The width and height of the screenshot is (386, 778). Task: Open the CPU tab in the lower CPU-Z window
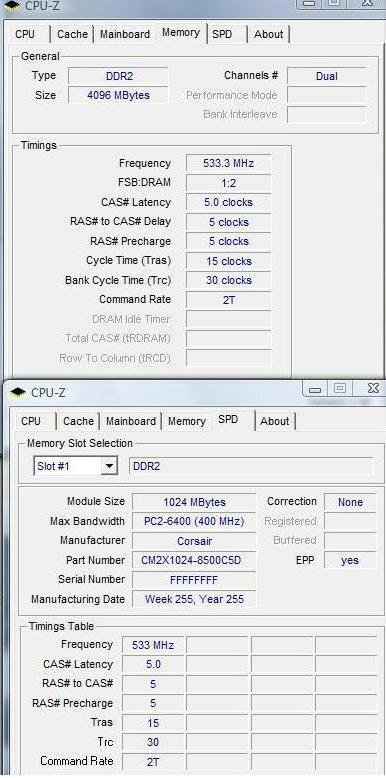coord(31,421)
